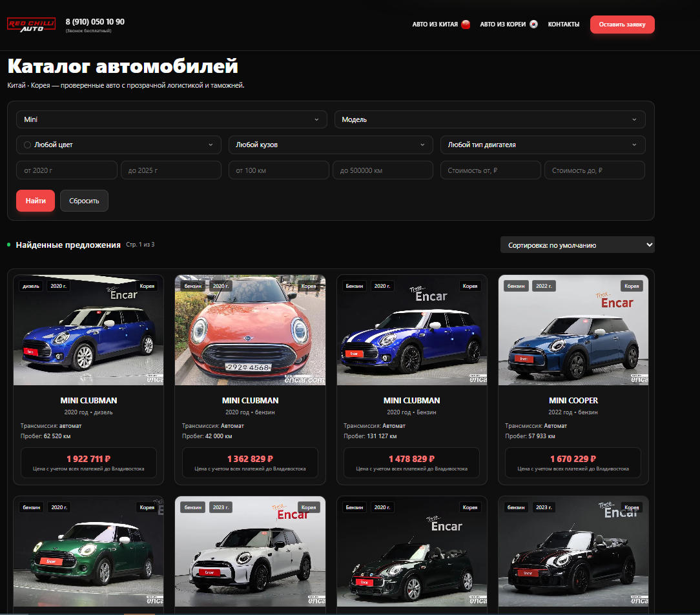Focus the 'Стоимость от, ₽' price field
The image size is (700, 615).
point(491,170)
